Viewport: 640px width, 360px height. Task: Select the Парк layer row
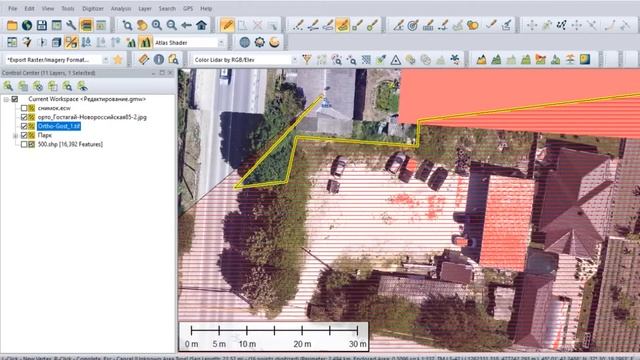click(44, 135)
